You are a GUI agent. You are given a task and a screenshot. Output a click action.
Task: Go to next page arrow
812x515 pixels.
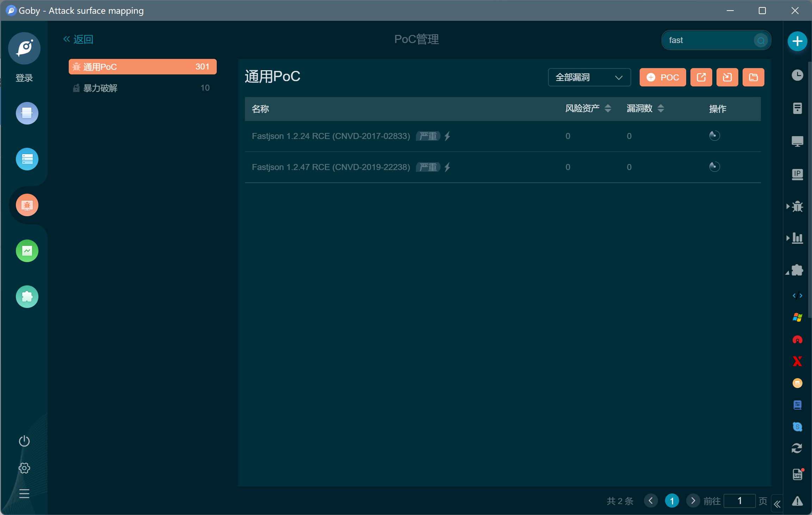click(x=693, y=501)
